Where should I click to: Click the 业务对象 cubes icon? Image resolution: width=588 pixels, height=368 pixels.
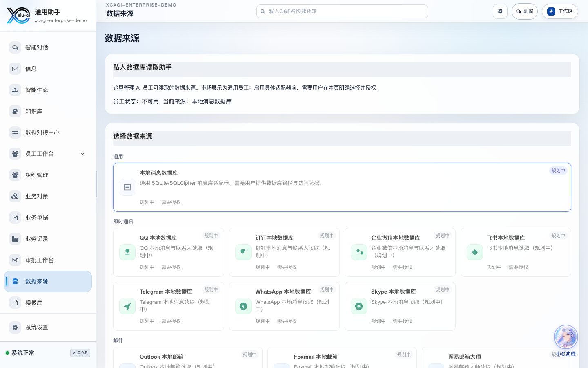click(15, 196)
